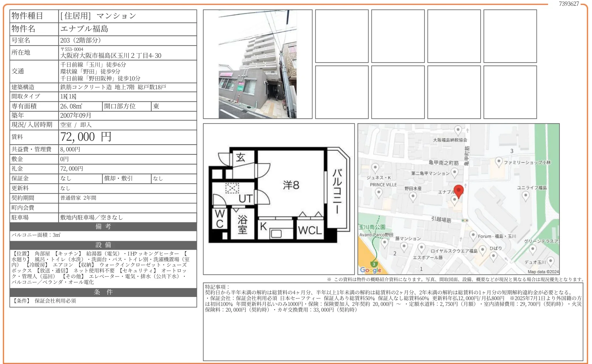Select the 第二亀甲マンション map pin
This screenshot has height=364, width=592.
pyautogui.click(x=454, y=173)
